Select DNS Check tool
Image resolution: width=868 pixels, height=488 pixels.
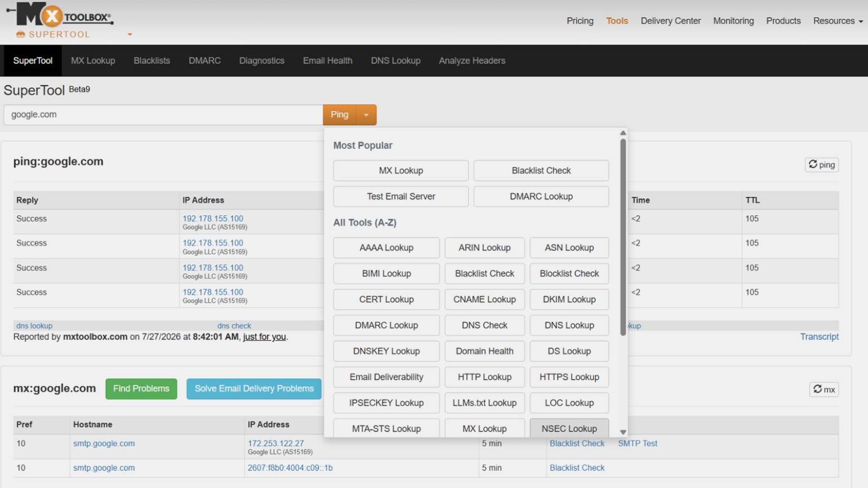tap(485, 326)
